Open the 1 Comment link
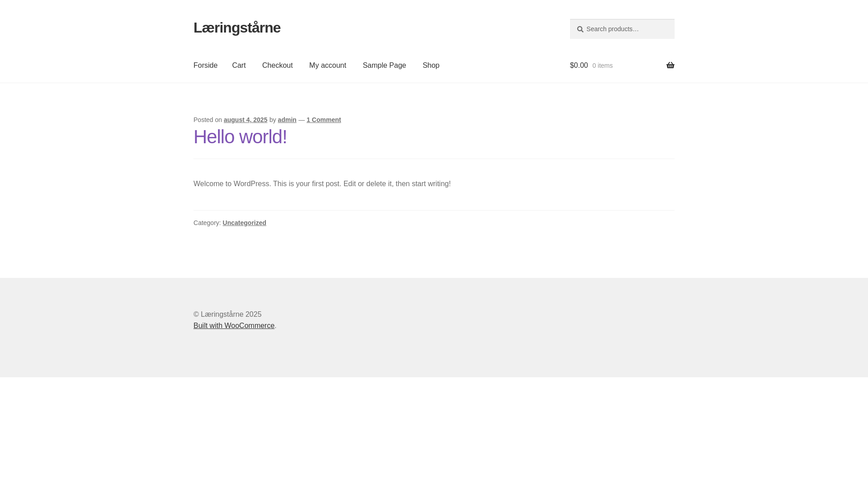 tap(324, 120)
